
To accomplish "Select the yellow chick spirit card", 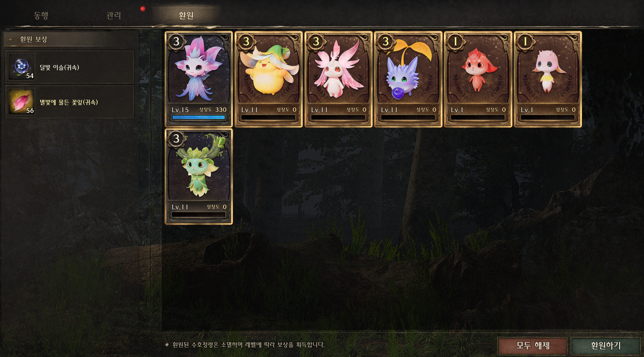I will coord(269,79).
